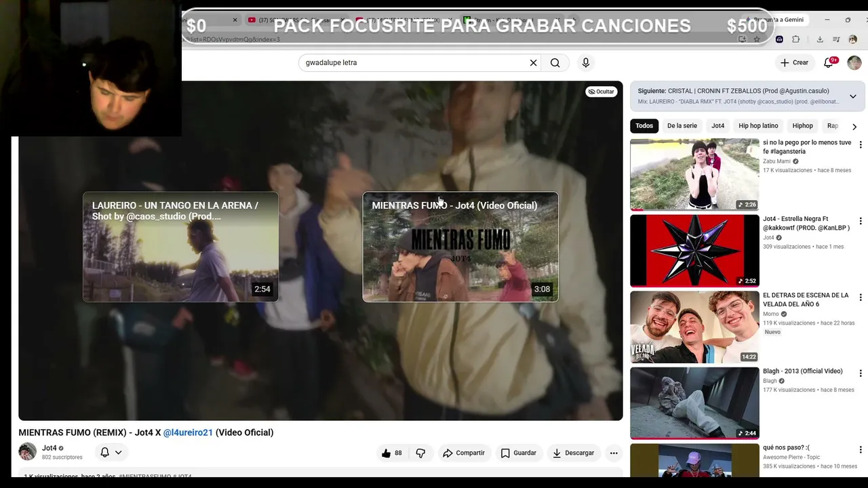Open options for Zabu Mami video

point(861,145)
